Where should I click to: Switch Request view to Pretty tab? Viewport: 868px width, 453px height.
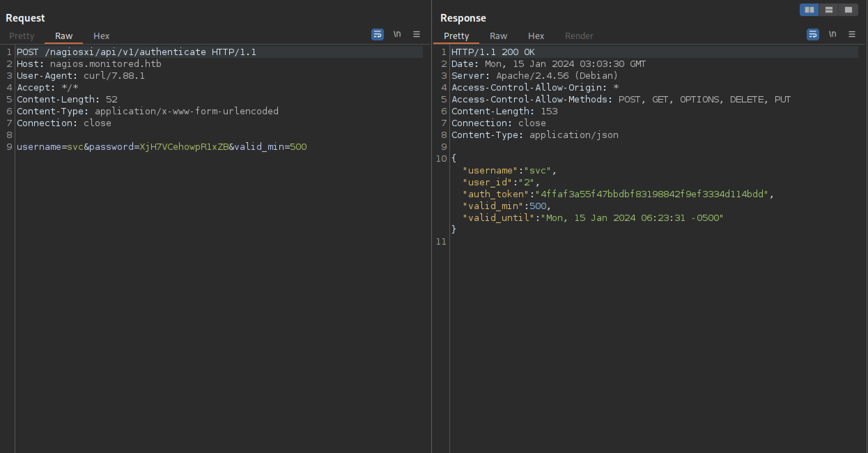[22, 36]
